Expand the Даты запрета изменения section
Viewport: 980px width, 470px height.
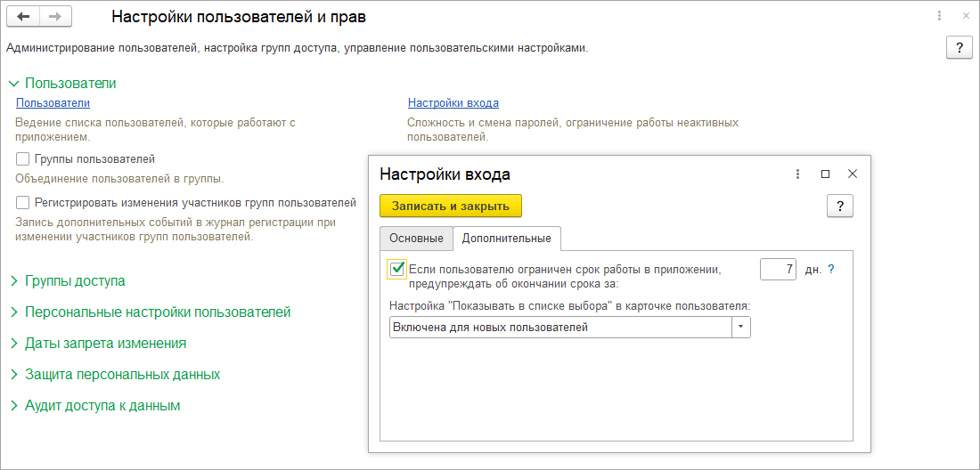click(105, 344)
